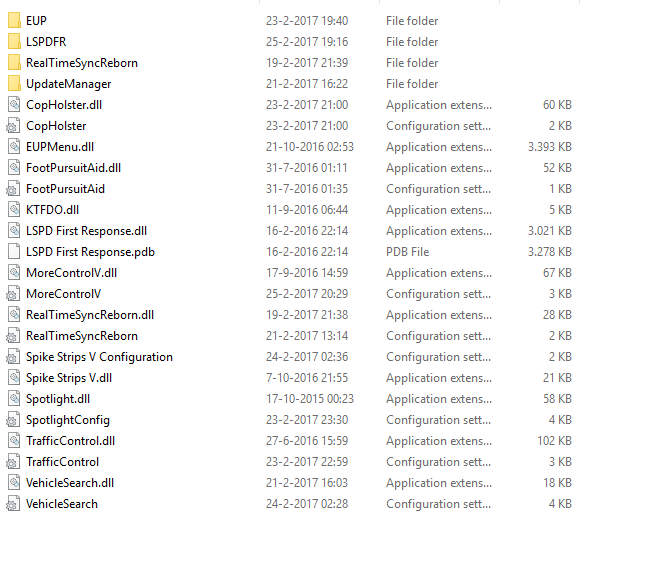
Task: Click the 21 KB size value
Action: [x=557, y=378]
